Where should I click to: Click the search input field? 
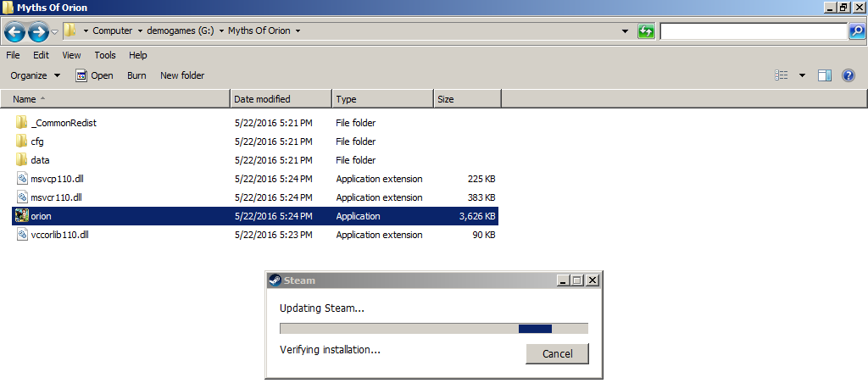(754, 31)
